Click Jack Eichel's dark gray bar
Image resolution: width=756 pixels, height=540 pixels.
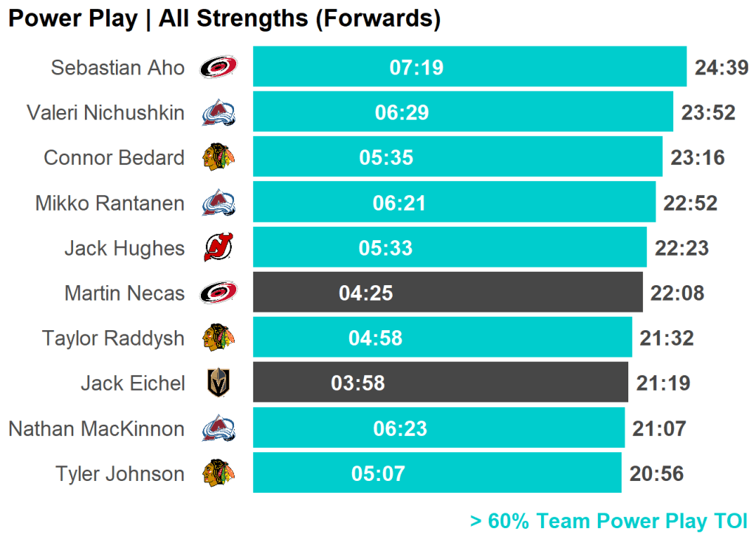pyautogui.click(x=440, y=383)
